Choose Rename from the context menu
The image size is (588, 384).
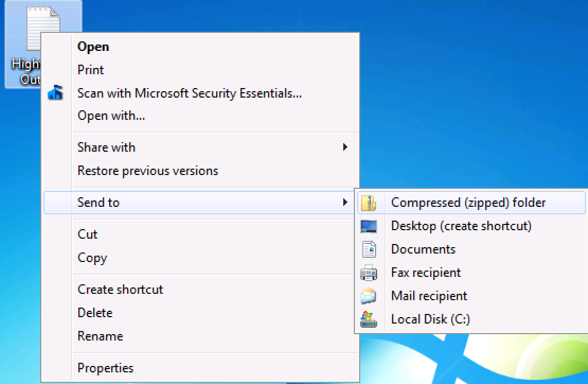pos(201,336)
